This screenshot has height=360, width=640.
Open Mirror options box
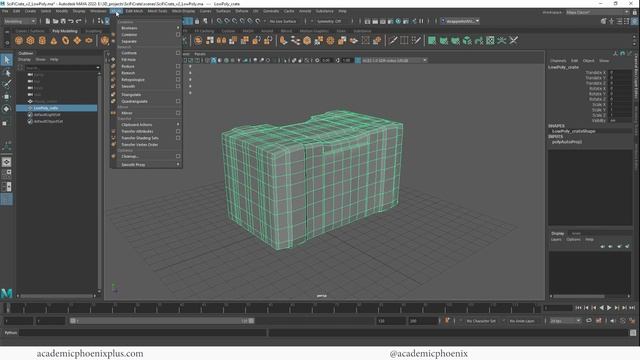click(178, 113)
